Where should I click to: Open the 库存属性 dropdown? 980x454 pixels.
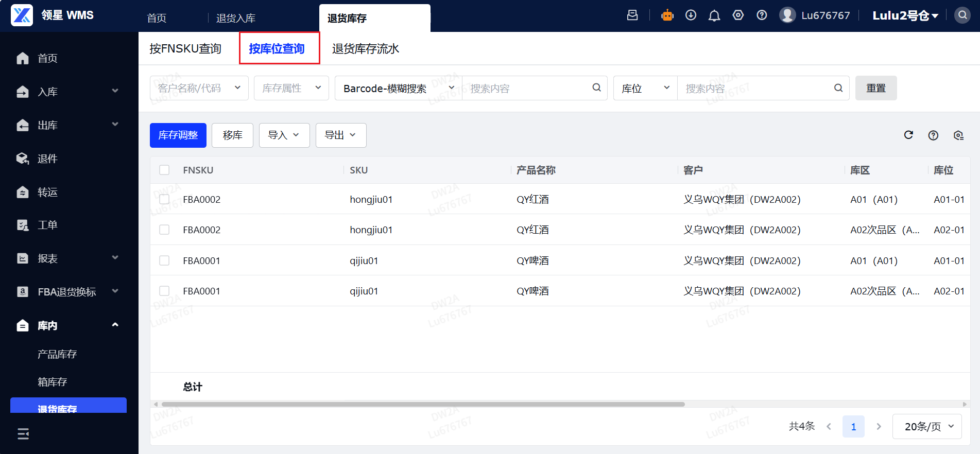[x=291, y=88]
